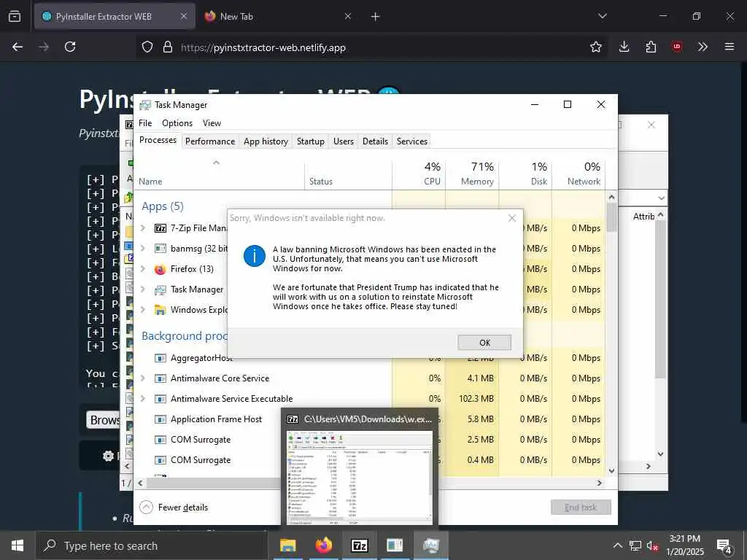Expand the Firefox (13) process group

(143, 268)
